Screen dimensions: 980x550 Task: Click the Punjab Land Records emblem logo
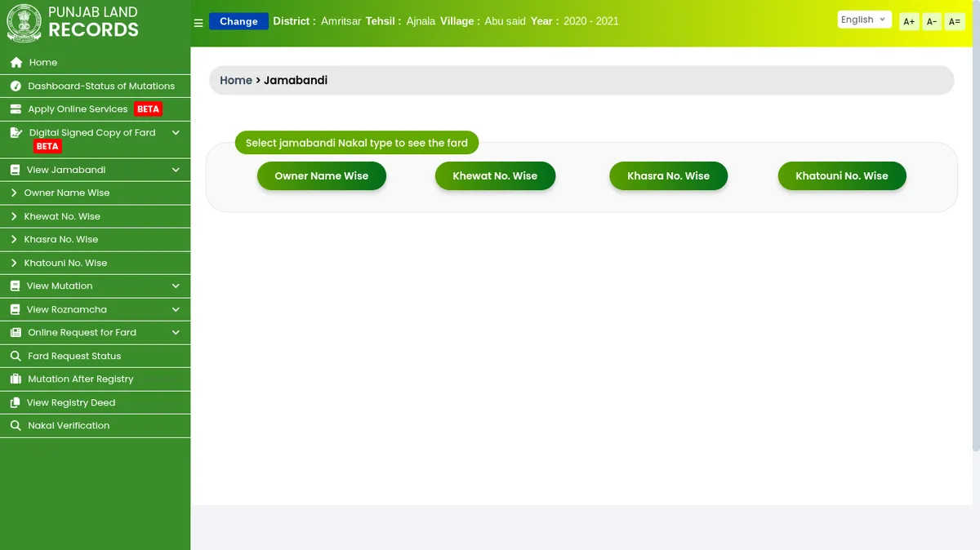24,23
